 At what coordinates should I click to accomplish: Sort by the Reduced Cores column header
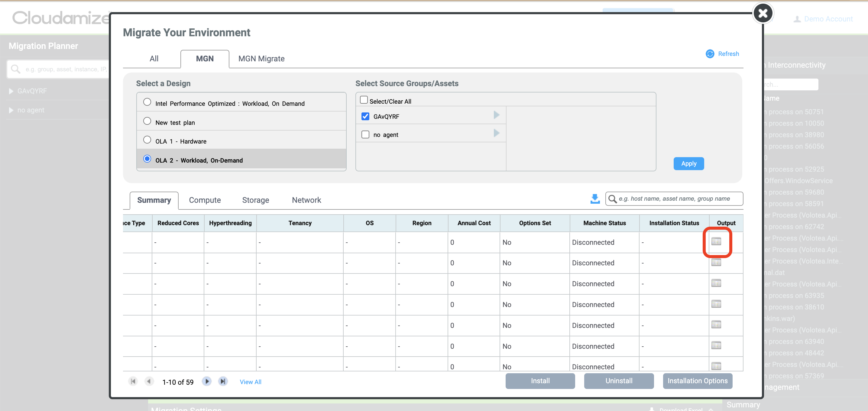click(178, 223)
